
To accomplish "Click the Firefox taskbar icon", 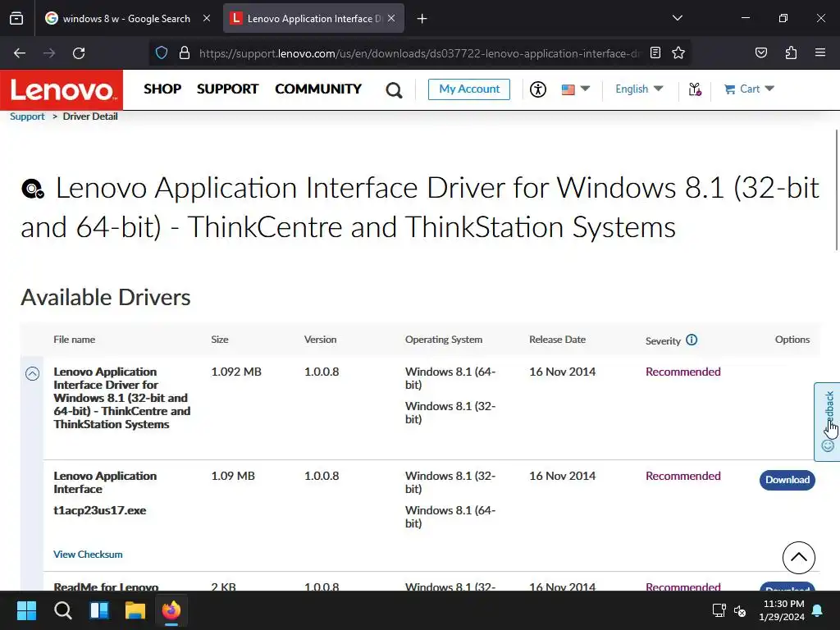I will (x=171, y=610).
